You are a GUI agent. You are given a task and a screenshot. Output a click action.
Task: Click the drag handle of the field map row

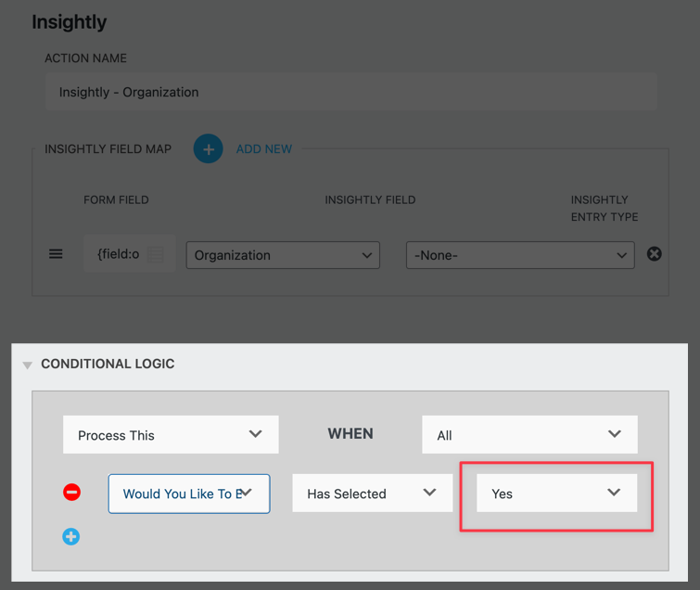[56, 254]
